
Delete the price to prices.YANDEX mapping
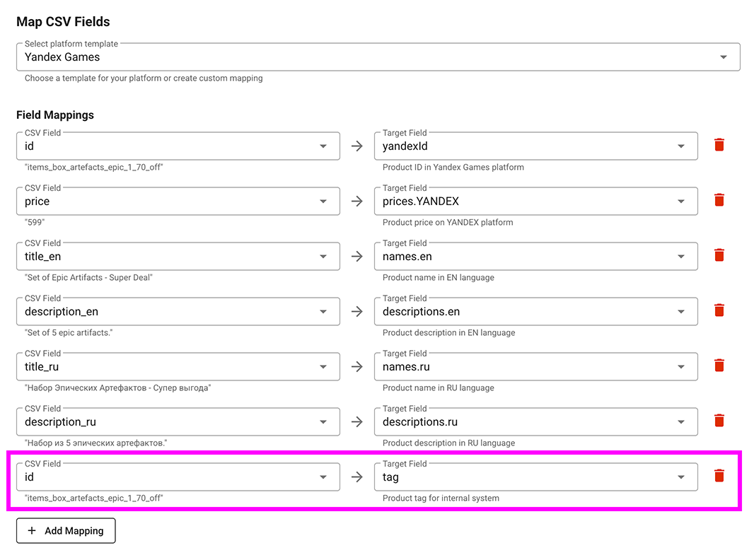coord(719,200)
